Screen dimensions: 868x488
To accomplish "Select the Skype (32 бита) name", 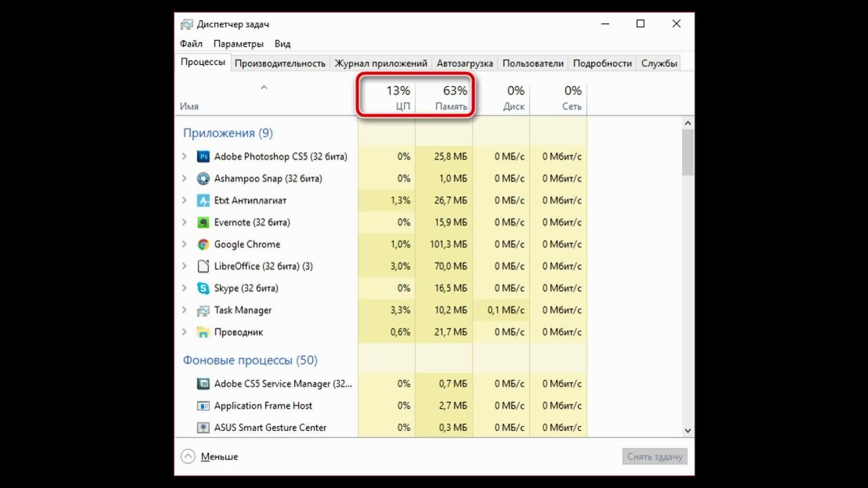I will 246,288.
